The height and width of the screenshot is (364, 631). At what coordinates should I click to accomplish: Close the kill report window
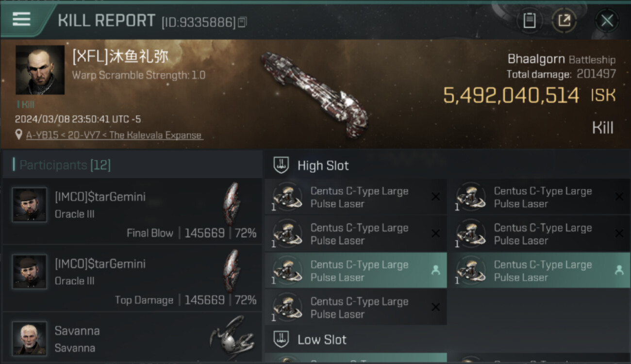pyautogui.click(x=607, y=21)
